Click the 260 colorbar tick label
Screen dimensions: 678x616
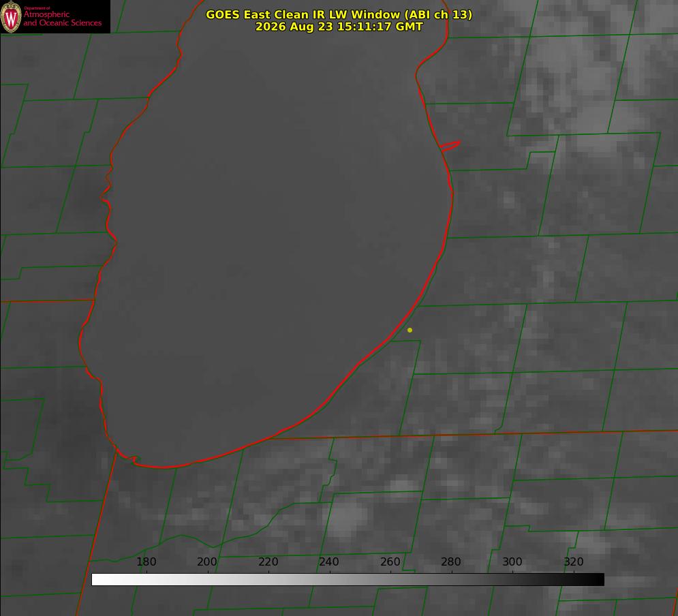pos(390,561)
